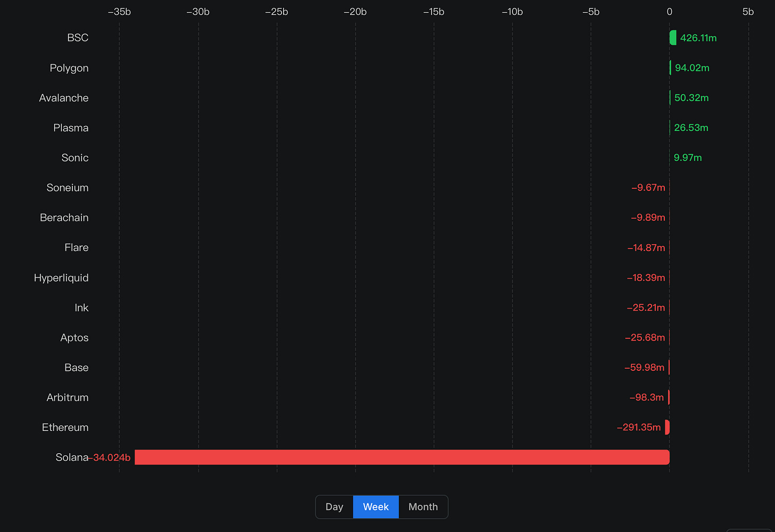Click the Ethereum chain label
This screenshot has height=532, width=775.
[65, 427]
